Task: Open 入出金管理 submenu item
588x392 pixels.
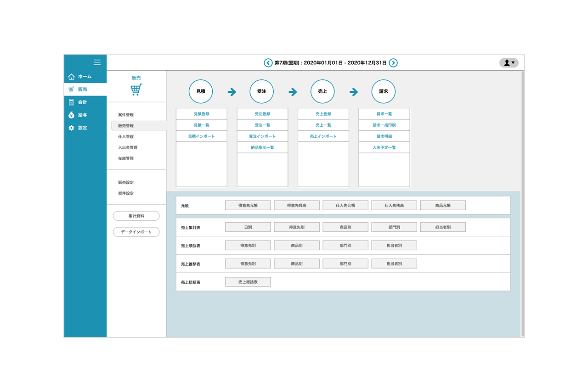Action: 128,148
